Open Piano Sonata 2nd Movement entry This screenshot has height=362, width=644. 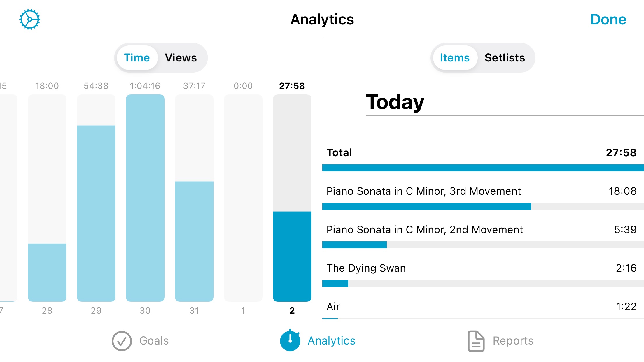point(483,233)
